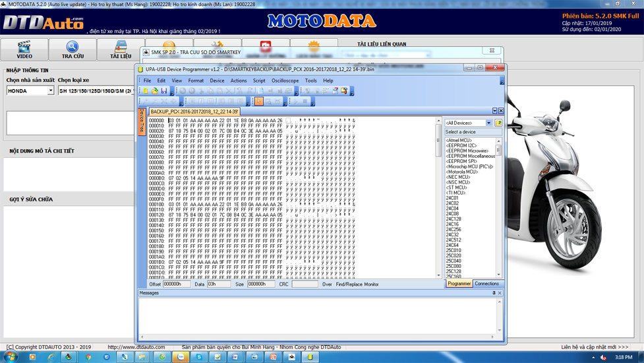Select the <Atmel MCU> device group
Viewport: 644px width, 363px height.
pyautogui.click(x=459, y=140)
